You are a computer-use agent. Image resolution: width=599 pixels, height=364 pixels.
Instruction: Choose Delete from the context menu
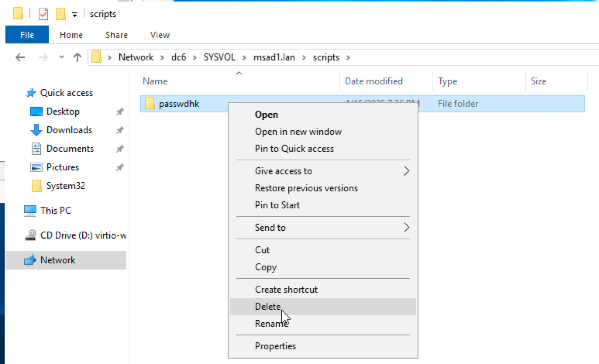point(268,307)
